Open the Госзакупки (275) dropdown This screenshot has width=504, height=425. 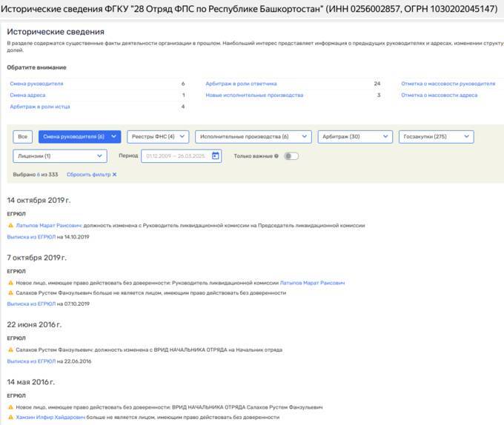pyautogui.click(x=436, y=136)
